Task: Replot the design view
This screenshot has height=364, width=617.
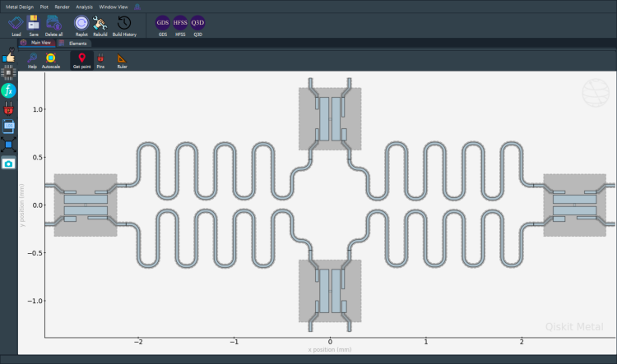Action: tap(81, 26)
